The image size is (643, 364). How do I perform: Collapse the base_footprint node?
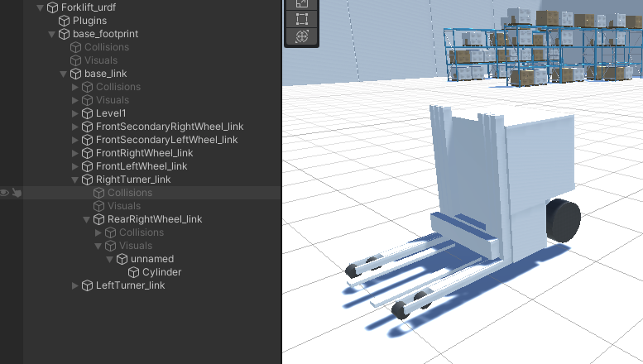[52, 34]
